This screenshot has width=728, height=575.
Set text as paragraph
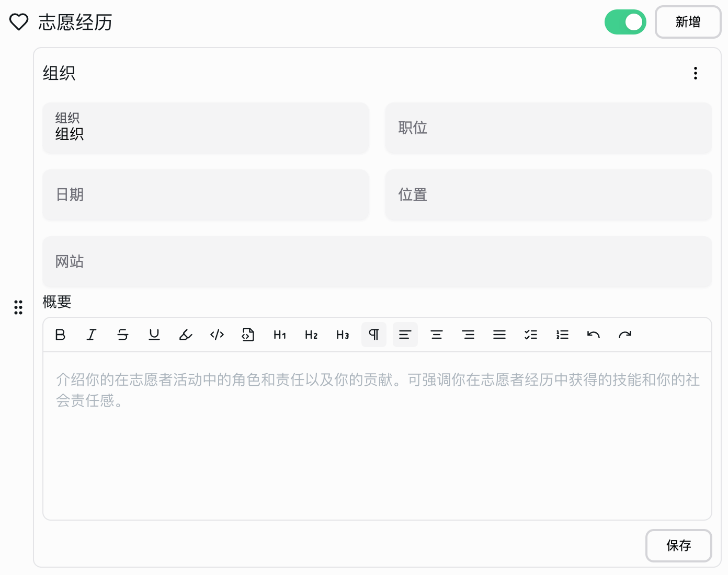374,335
